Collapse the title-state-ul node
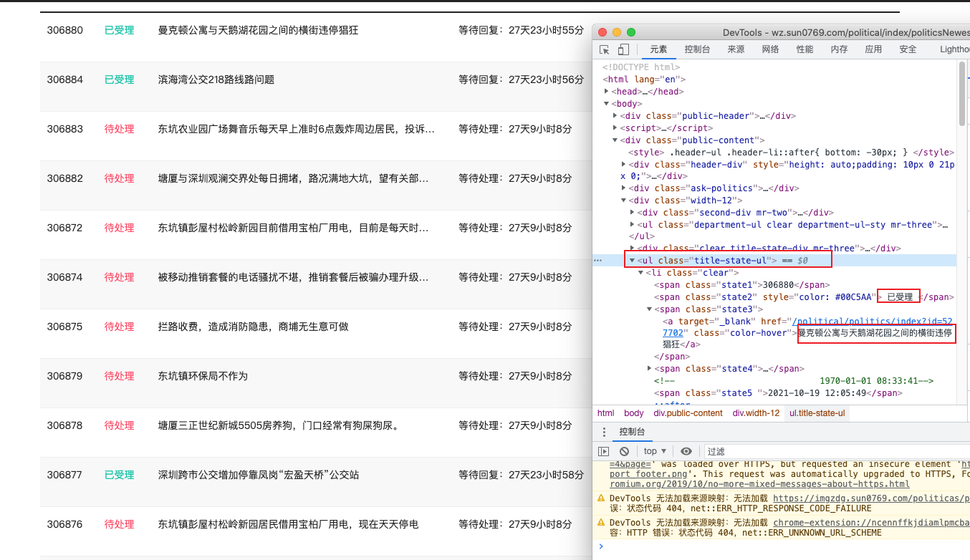Viewport: 970px width, 560px height. click(x=633, y=261)
